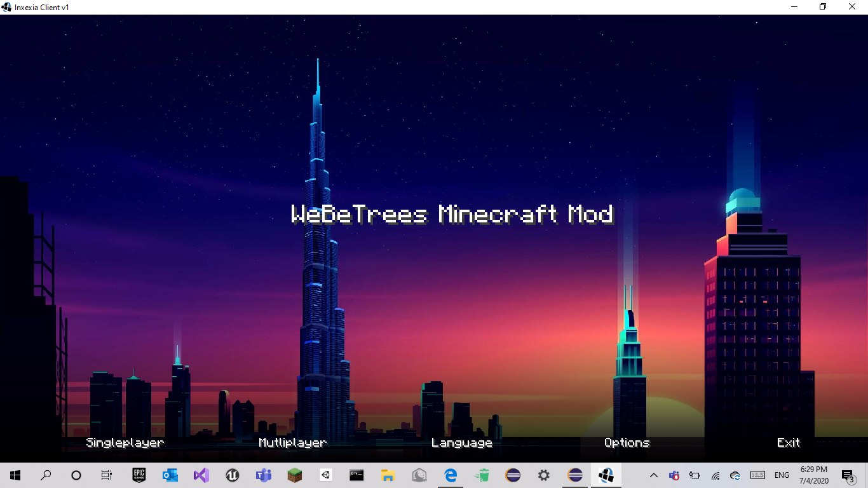868x488 pixels.
Task: Open the Action Center notifications icon
Action: pyautogui.click(x=848, y=475)
